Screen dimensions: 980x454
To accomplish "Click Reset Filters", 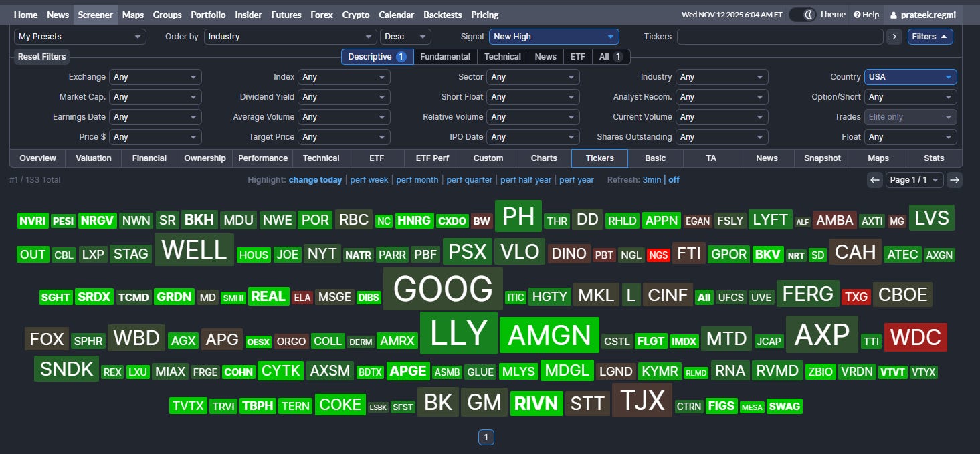I will click(x=41, y=57).
